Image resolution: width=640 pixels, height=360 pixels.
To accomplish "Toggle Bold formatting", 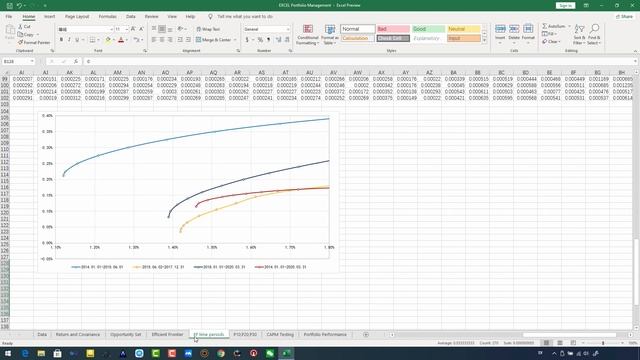I will tap(61, 40).
